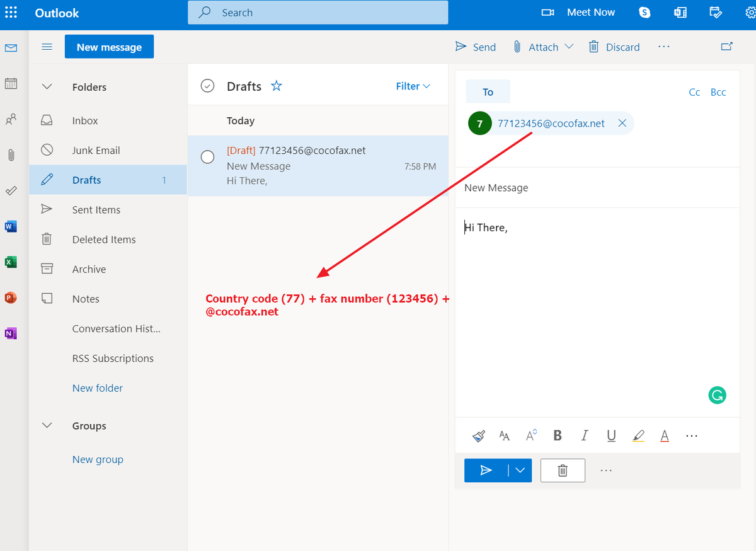The height and width of the screenshot is (551, 756).
Task: Launch Word from left rail
Action: pos(11,226)
